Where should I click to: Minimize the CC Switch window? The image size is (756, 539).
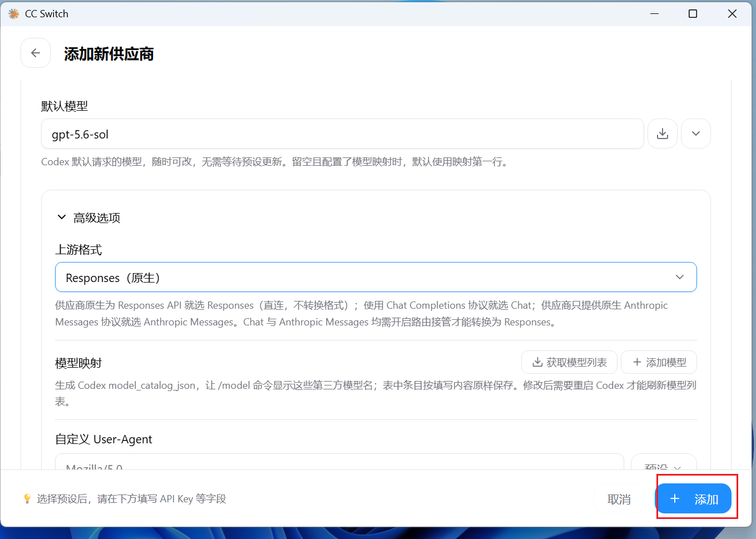(654, 13)
